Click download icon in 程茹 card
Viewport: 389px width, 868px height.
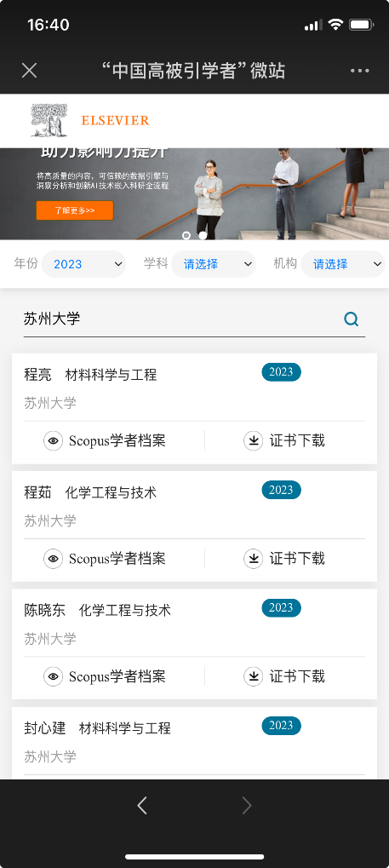254,559
